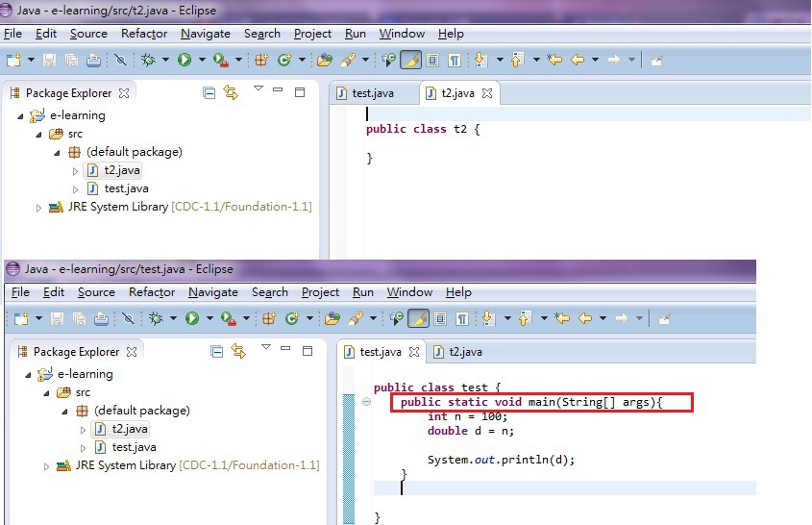Toggle Mark Occurrences in the bottom Eclipse toolbar

(x=418, y=318)
